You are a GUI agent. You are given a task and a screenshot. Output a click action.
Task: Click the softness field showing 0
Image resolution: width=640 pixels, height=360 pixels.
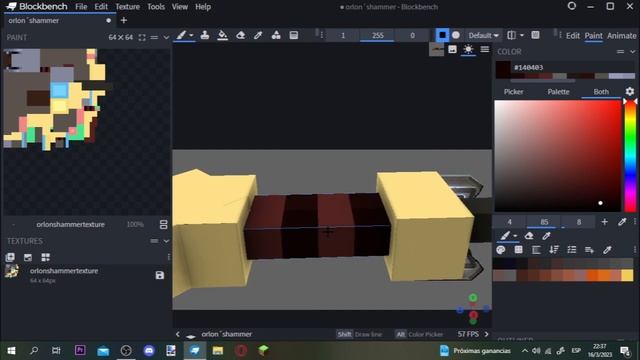coord(412,36)
